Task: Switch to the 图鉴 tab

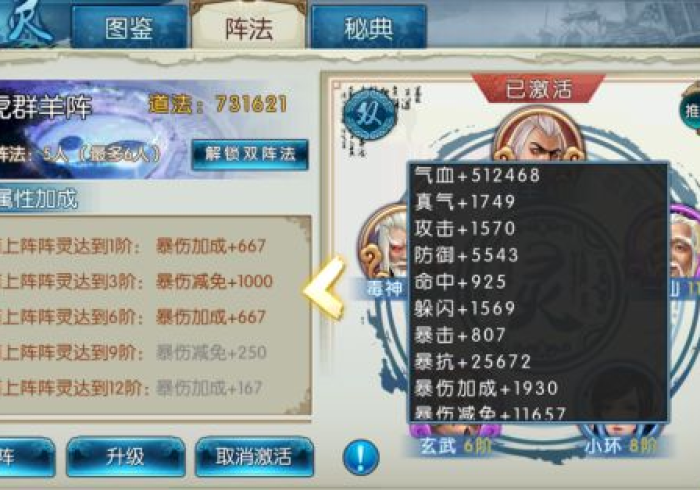Action: [129, 27]
